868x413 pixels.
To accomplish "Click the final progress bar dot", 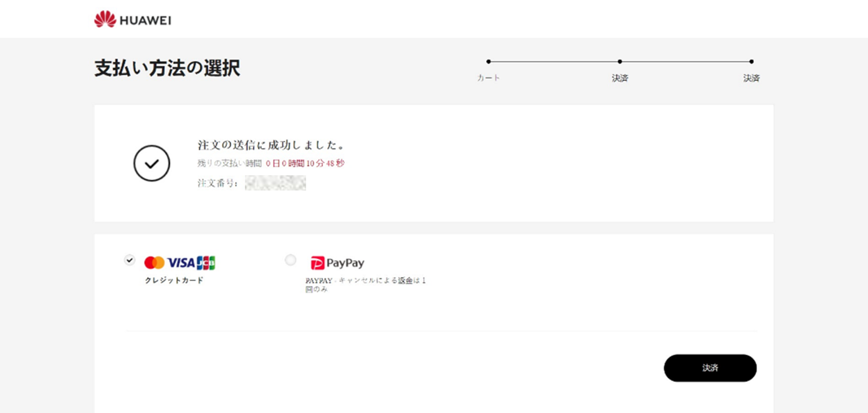I will point(751,61).
